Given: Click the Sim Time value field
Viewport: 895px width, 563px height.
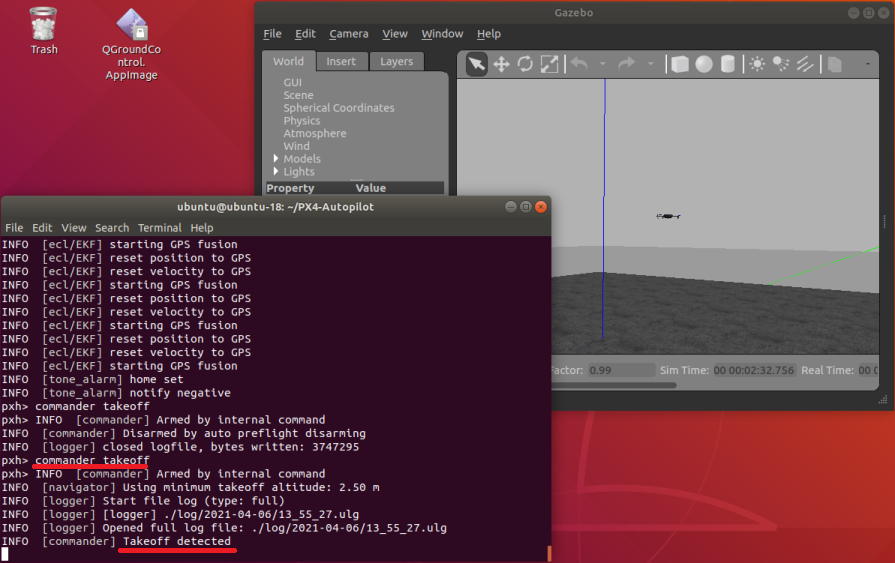Looking at the screenshot, I should click(753, 370).
